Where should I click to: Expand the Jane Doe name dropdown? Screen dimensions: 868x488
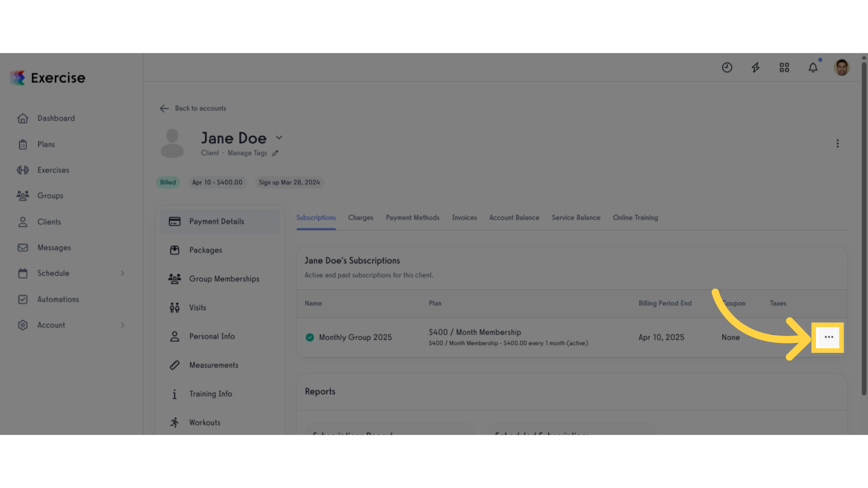tap(279, 138)
